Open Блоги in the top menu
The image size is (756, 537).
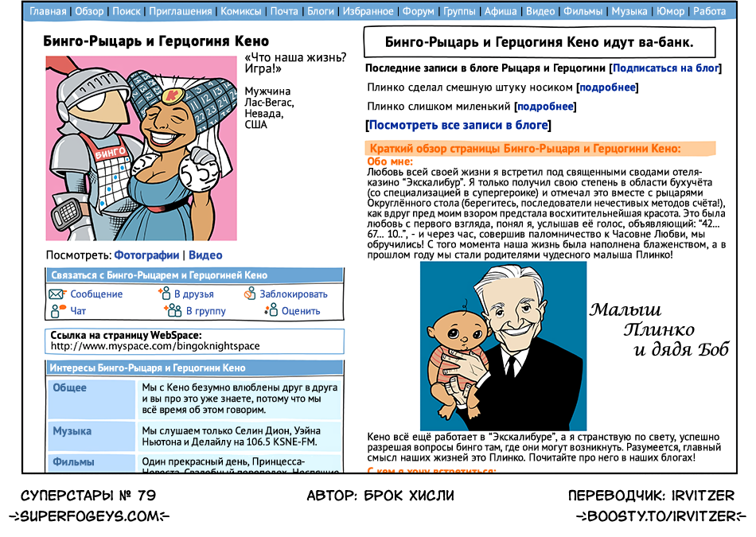click(321, 11)
